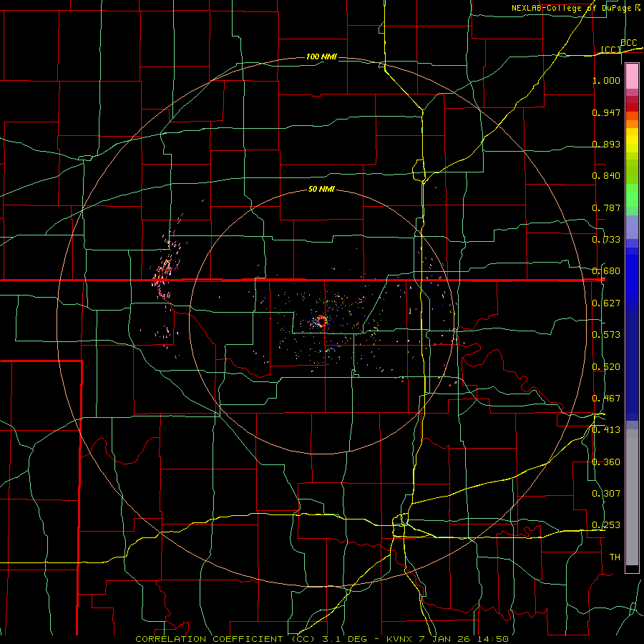
Task: Select the 0.307 scale value
Action: pos(606,494)
